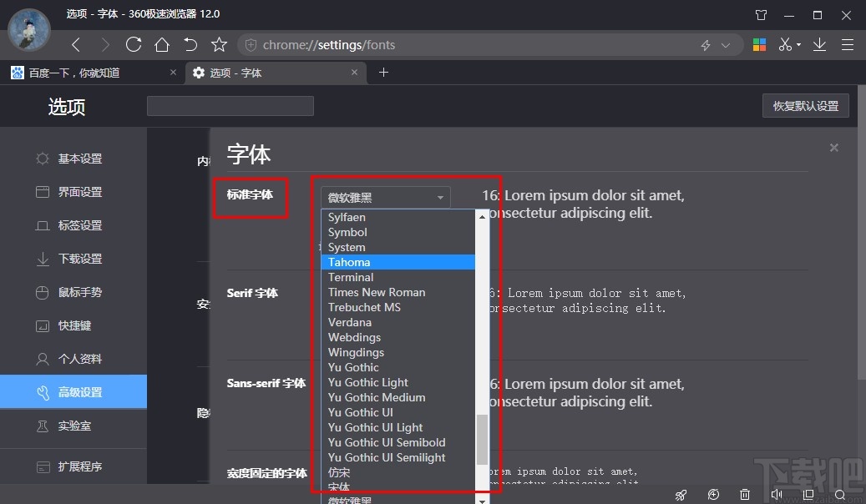
Task: Click the trash clear-data status icon
Action: (745, 495)
